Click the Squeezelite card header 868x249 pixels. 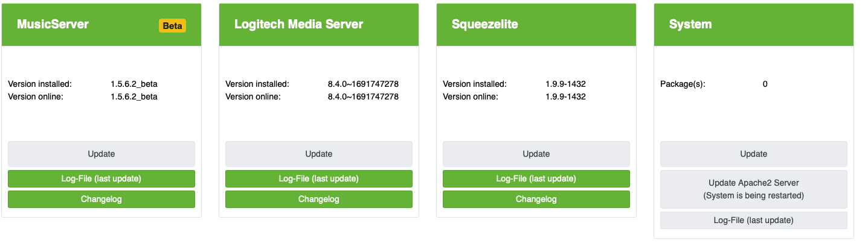point(485,25)
